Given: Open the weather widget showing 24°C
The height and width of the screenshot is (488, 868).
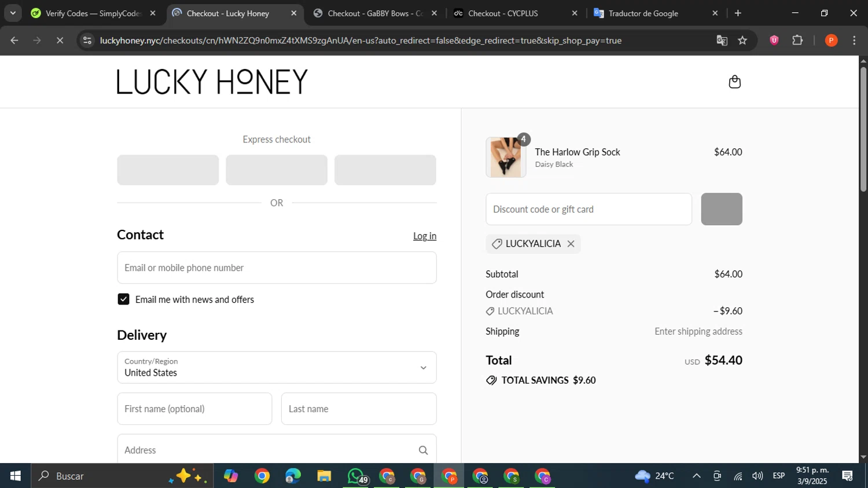Looking at the screenshot, I should point(654,476).
